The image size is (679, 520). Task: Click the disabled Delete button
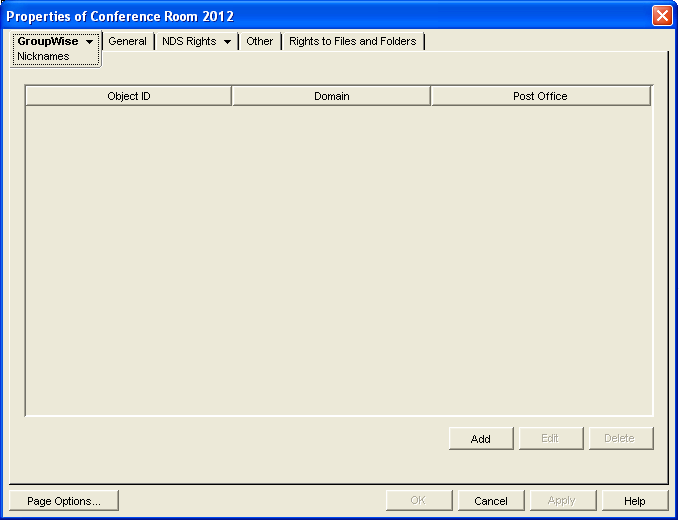point(621,439)
